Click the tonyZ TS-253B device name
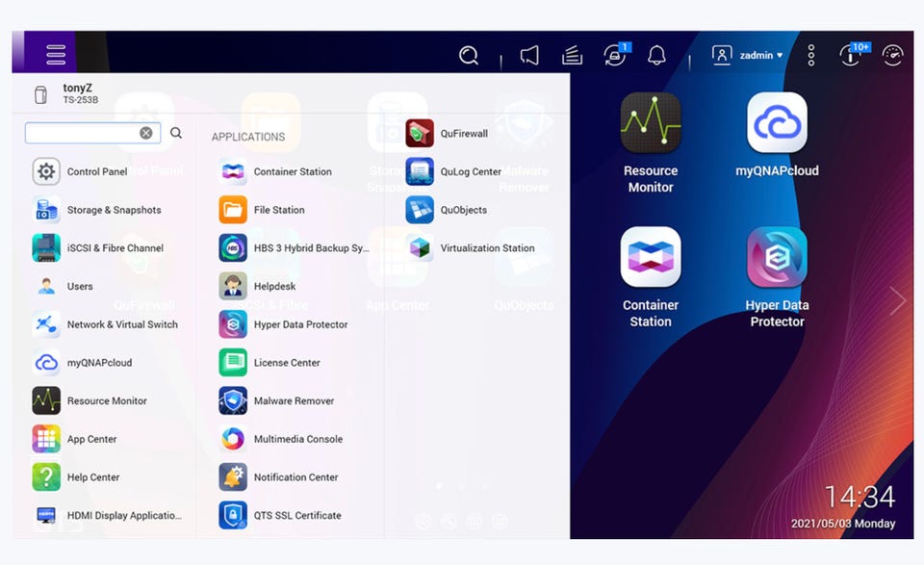This screenshot has width=924, height=565. point(80,93)
